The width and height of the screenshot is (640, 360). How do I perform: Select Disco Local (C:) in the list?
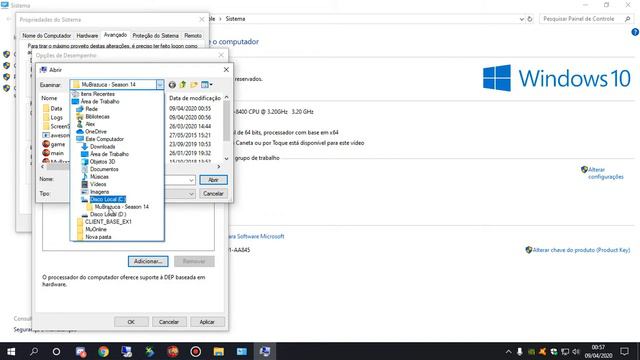[x=108, y=199]
